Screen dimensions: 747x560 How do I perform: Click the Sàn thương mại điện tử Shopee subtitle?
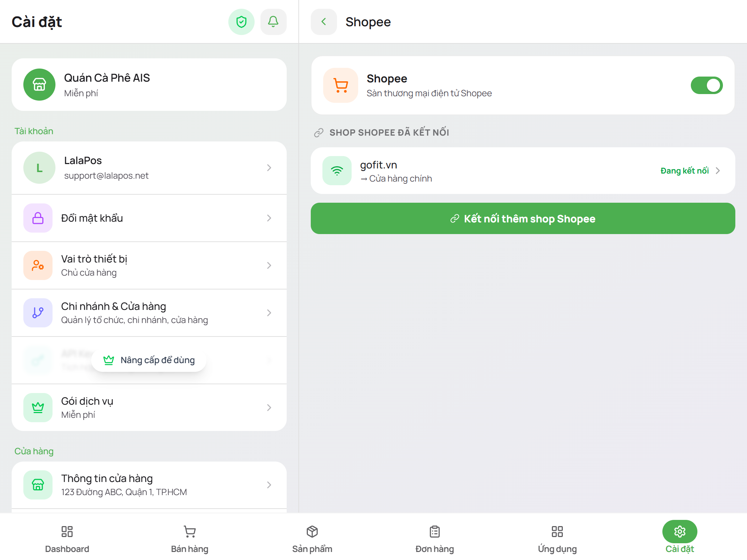click(429, 93)
